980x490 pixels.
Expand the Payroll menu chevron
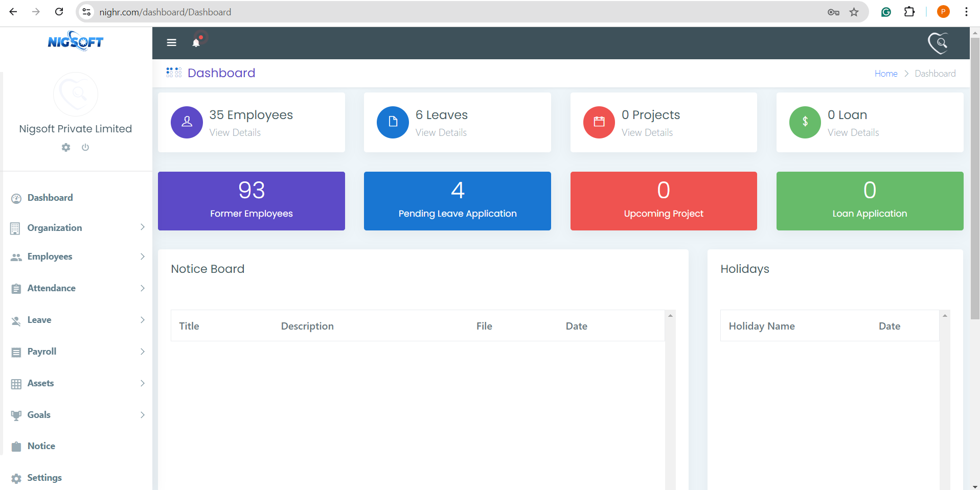[143, 352]
